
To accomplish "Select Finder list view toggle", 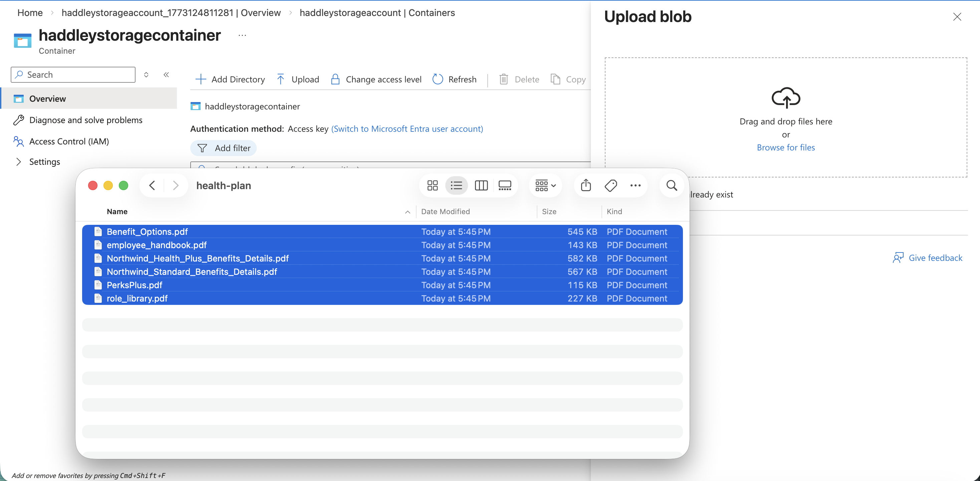I will click(456, 185).
